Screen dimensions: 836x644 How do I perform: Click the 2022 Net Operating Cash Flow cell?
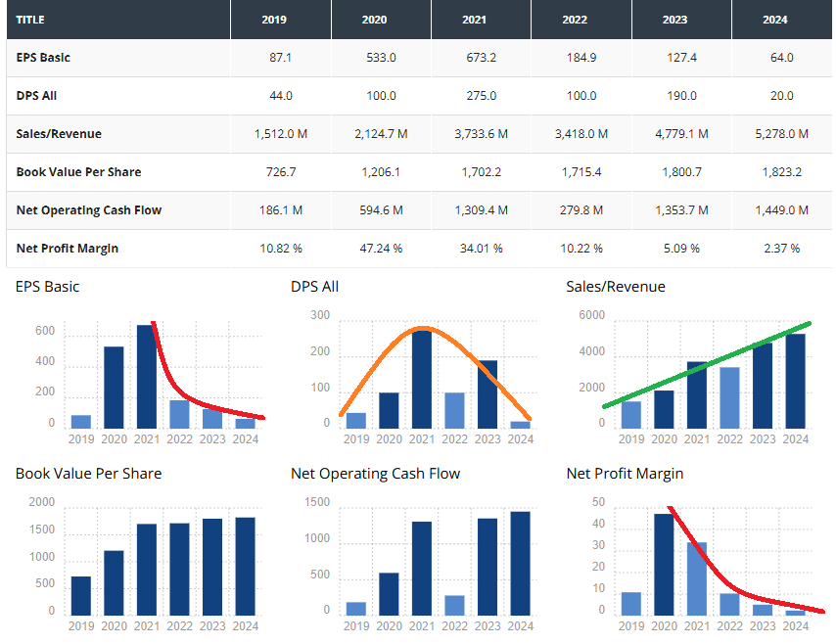pos(581,210)
